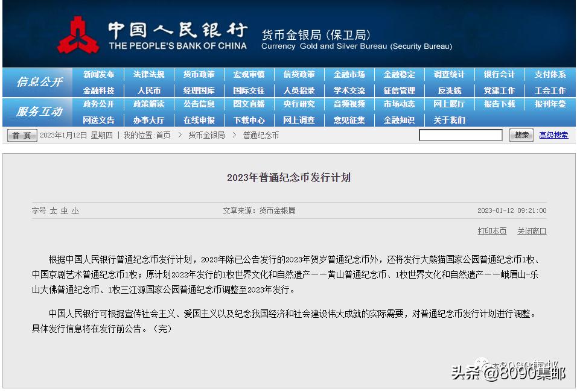The height and width of the screenshot is (392, 577).
Task: Open the 高级搜索 advanced search link
Action: [553, 135]
